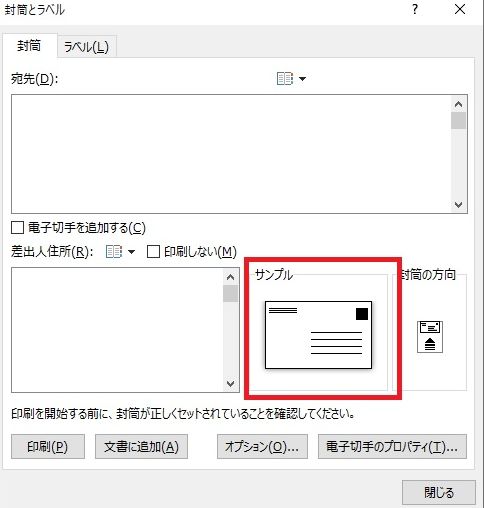
Task: Click the 印刷を開始する前に notice text
Action: (183, 414)
